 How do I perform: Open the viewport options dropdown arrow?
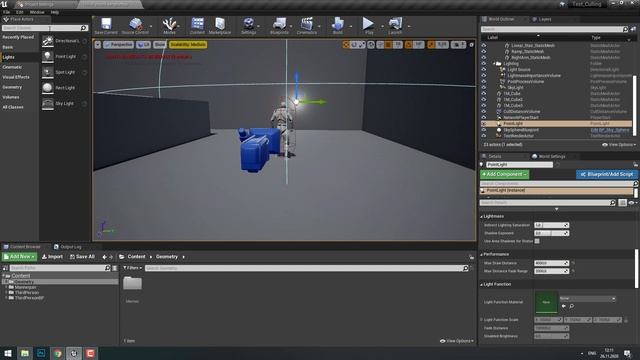point(98,44)
